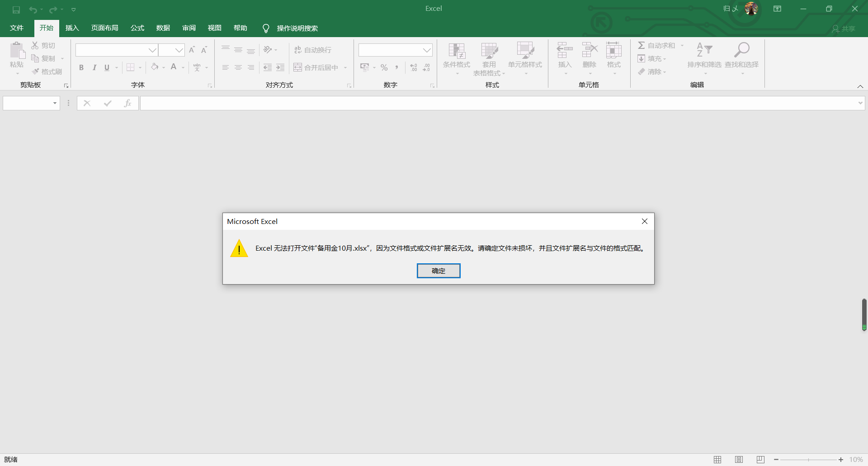
Task: Click the Conditional Formatting icon
Action: (x=457, y=51)
